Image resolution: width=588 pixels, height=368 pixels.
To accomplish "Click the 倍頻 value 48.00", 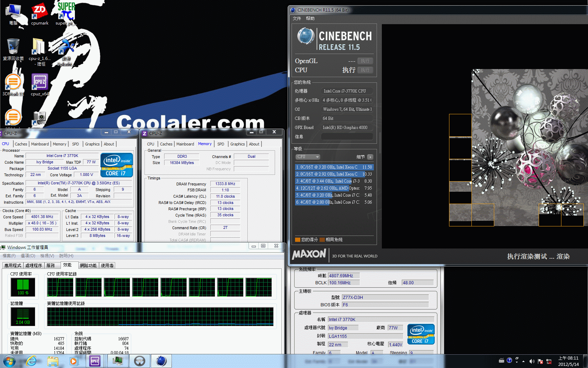I will (418, 282).
